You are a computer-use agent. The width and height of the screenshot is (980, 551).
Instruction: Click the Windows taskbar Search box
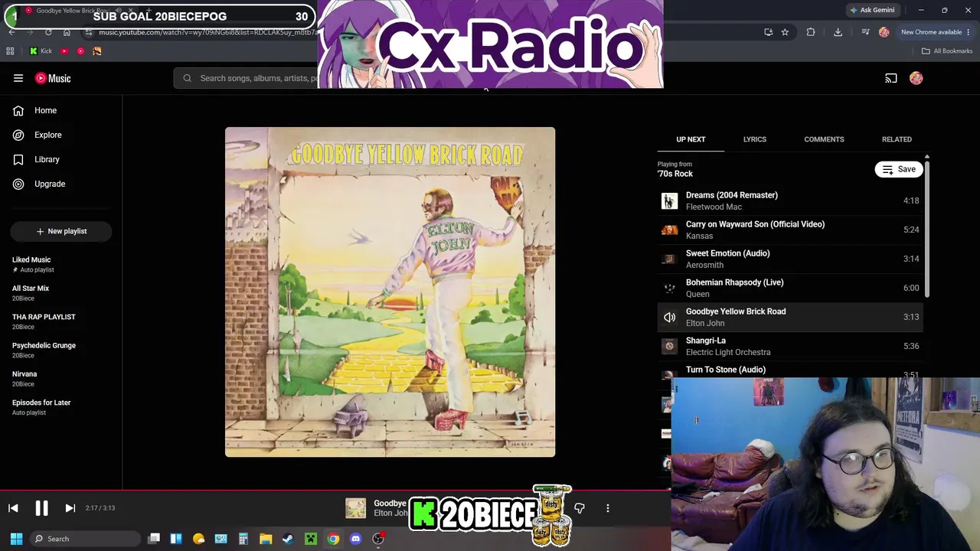(x=86, y=539)
